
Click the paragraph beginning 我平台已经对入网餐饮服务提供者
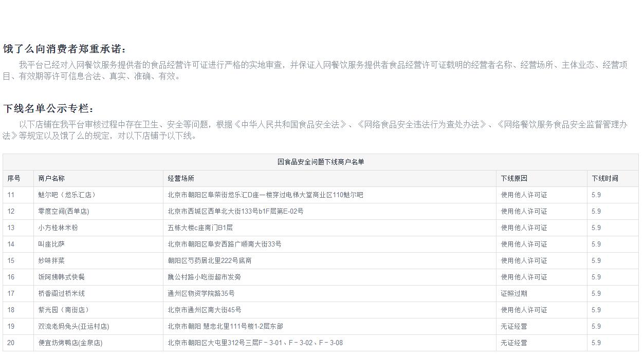pyautogui.click(x=316, y=70)
